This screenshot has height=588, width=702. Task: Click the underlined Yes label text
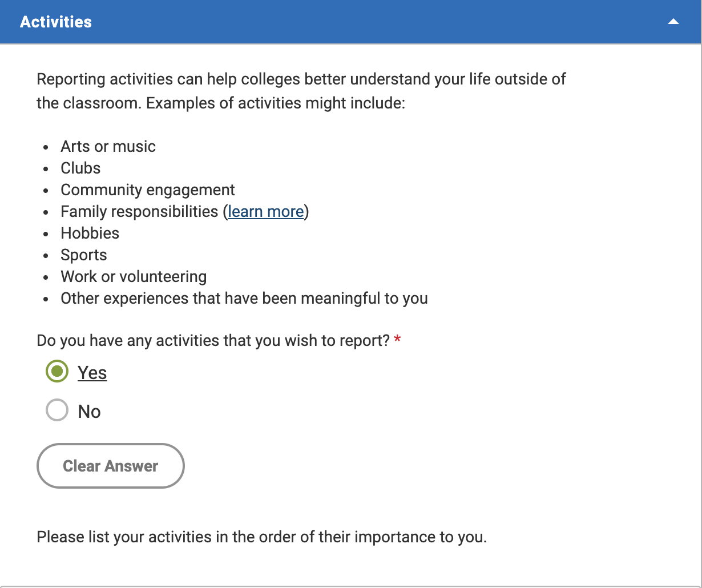click(x=92, y=372)
